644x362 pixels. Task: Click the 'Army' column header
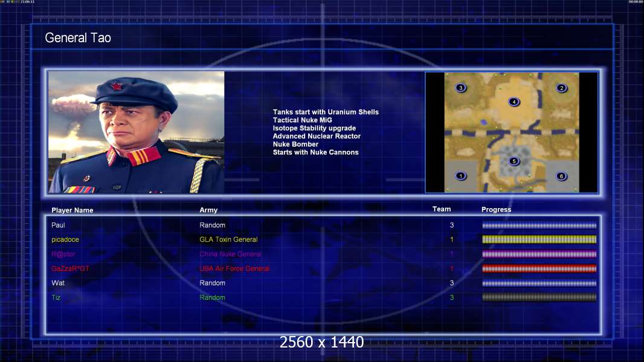click(x=208, y=210)
